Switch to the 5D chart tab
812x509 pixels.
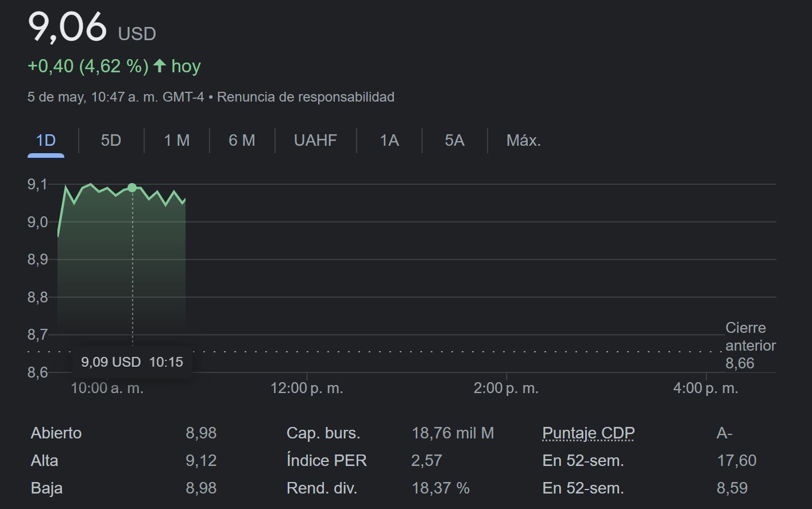[111, 141]
